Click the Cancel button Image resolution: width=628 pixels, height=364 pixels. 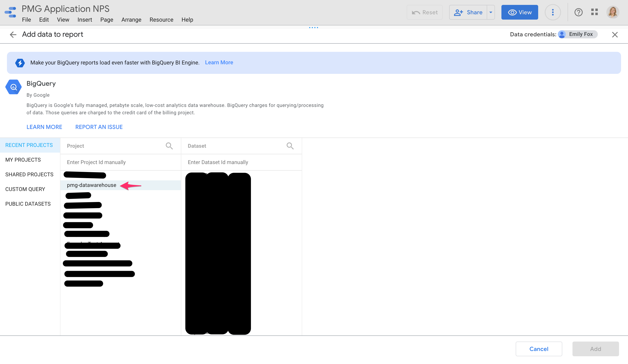click(x=539, y=349)
